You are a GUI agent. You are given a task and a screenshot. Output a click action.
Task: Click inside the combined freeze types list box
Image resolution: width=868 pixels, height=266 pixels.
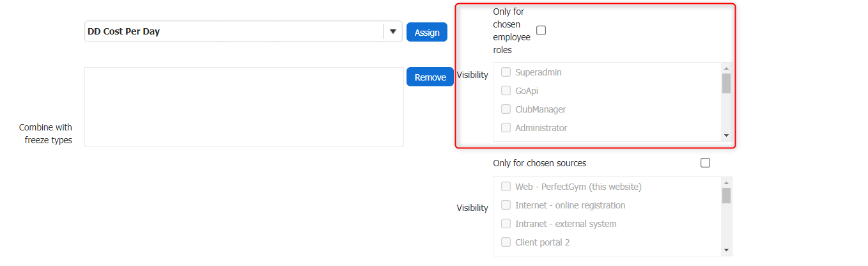[244, 107]
